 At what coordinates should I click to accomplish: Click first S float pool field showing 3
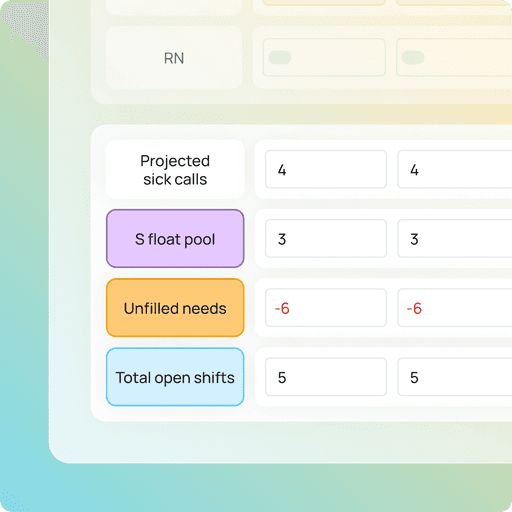[x=326, y=238]
